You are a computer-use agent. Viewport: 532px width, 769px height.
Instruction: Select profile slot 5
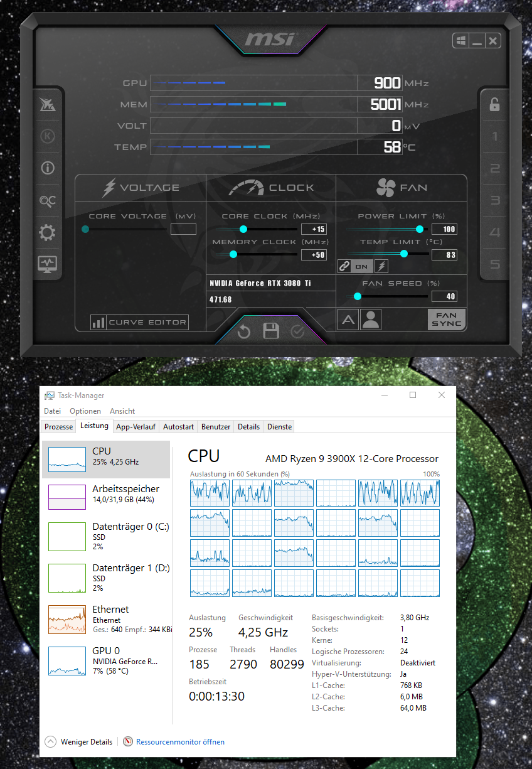(495, 264)
